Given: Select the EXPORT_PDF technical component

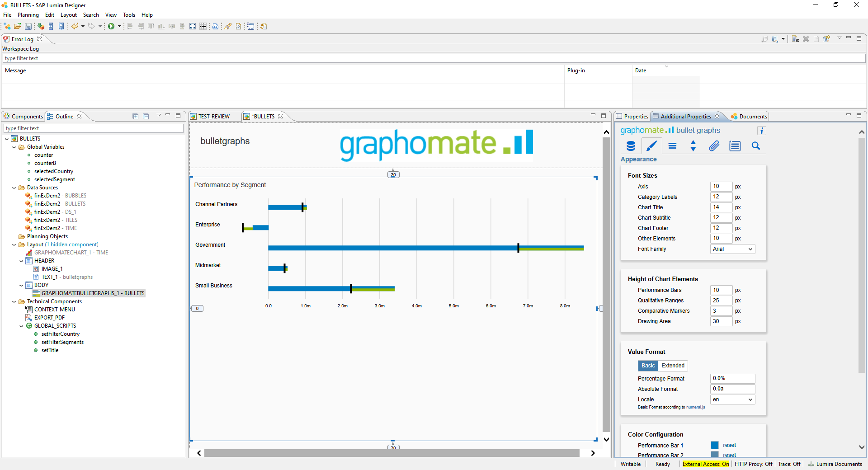Looking at the screenshot, I should (x=49, y=318).
